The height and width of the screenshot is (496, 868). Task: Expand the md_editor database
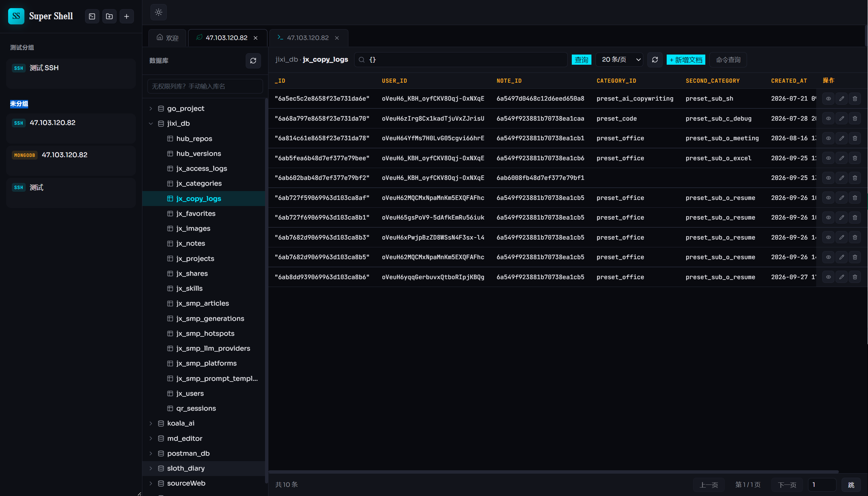click(150, 438)
